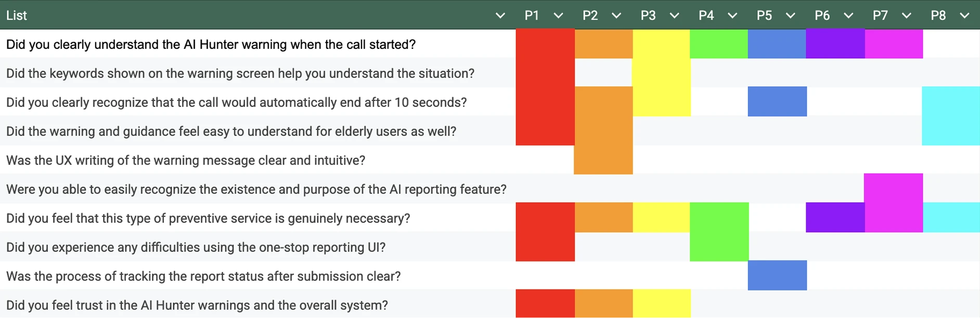980x318 pixels.
Task: Click empty P2 cell in 'keywords shown' row
Action: click(603, 73)
